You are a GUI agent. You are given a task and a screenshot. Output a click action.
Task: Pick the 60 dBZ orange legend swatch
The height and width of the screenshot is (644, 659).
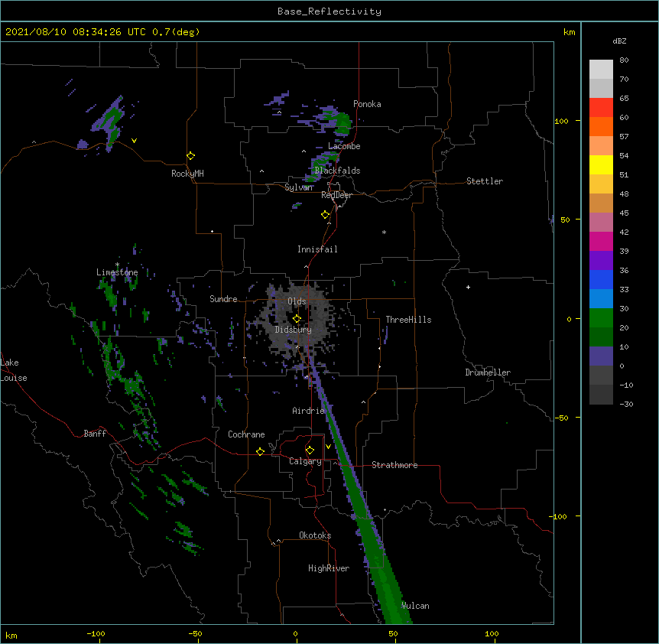pos(601,126)
